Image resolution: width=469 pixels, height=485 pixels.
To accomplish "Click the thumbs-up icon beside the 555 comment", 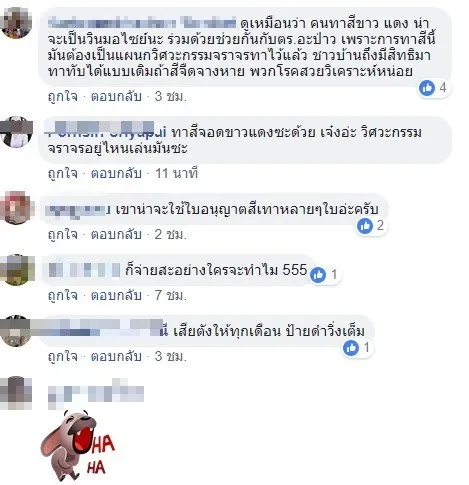I will click(318, 275).
